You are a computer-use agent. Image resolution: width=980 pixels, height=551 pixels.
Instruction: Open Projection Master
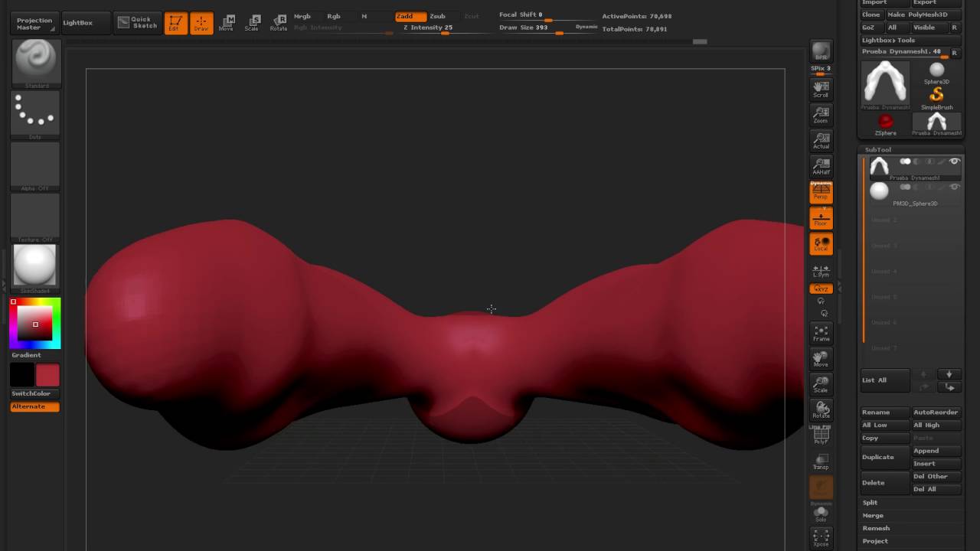tap(35, 24)
